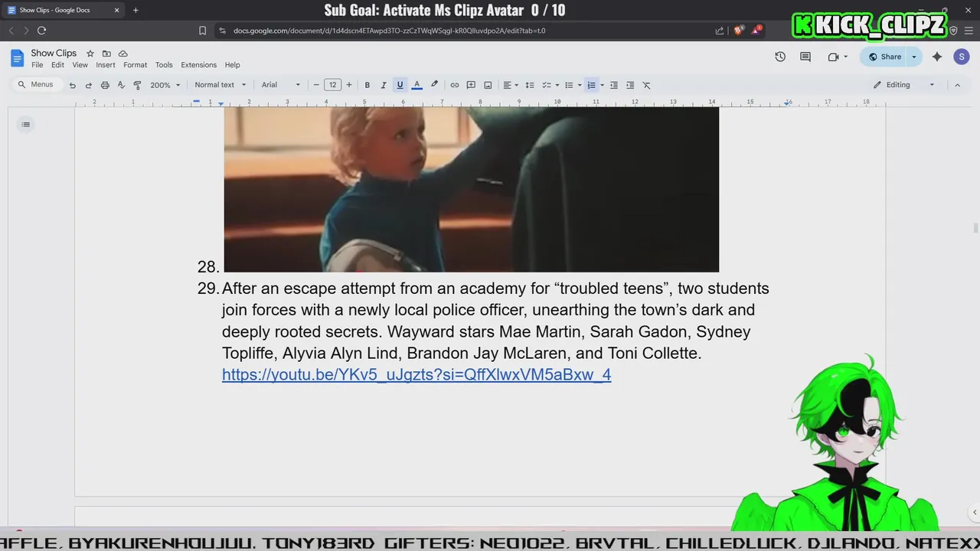Viewport: 980px width, 551px height.
Task: Open Arial font dropdown
Action: (281, 85)
